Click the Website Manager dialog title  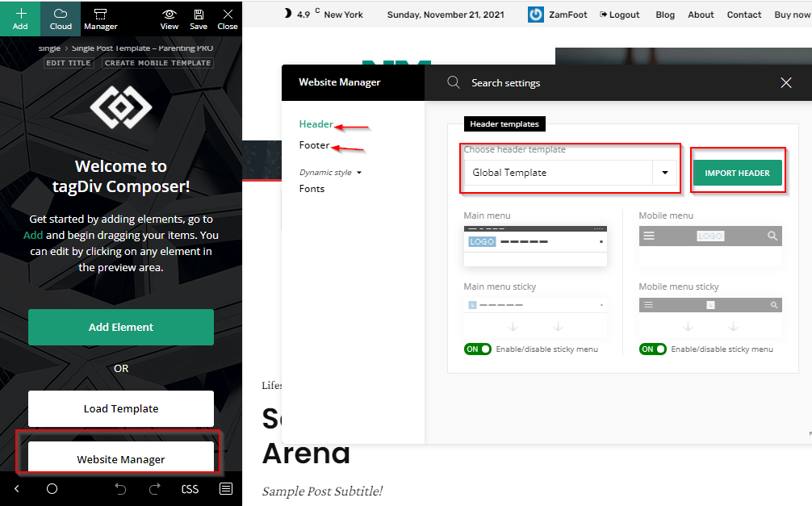(x=339, y=82)
